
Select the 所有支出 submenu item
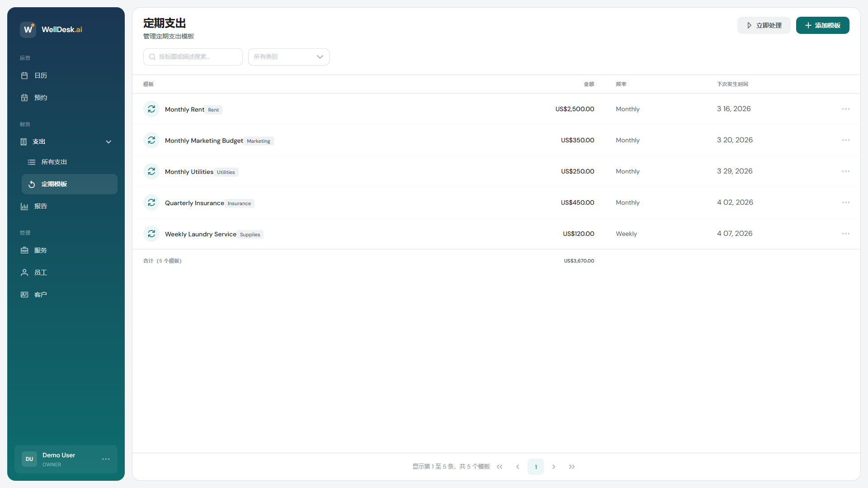pyautogui.click(x=54, y=162)
